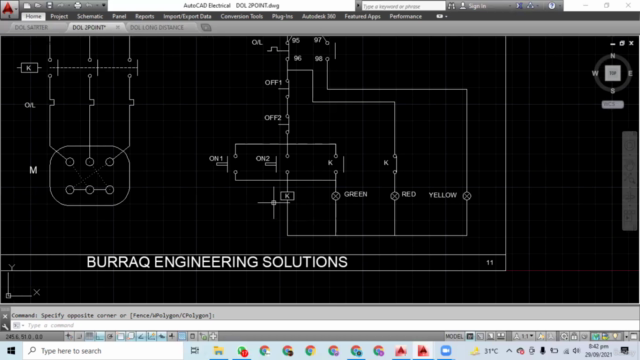The height and width of the screenshot is (360, 640).
Task: Switch to the DOL SATRTER drawing tab
Action: [x=31, y=27]
